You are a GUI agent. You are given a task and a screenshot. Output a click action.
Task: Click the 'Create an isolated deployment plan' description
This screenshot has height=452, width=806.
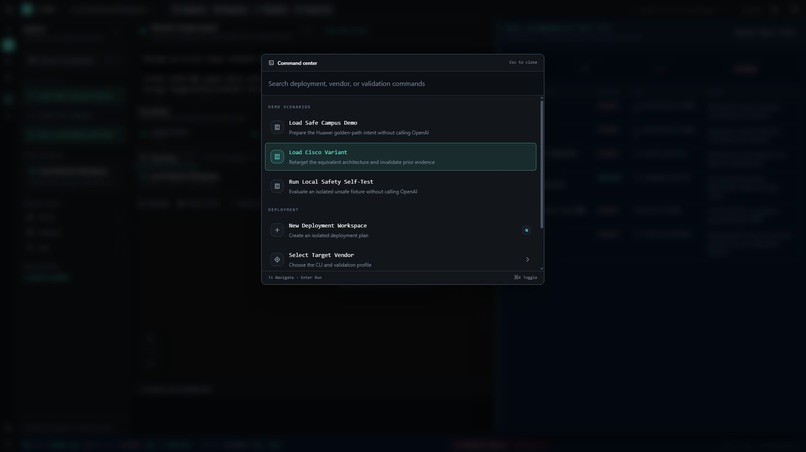tap(328, 236)
